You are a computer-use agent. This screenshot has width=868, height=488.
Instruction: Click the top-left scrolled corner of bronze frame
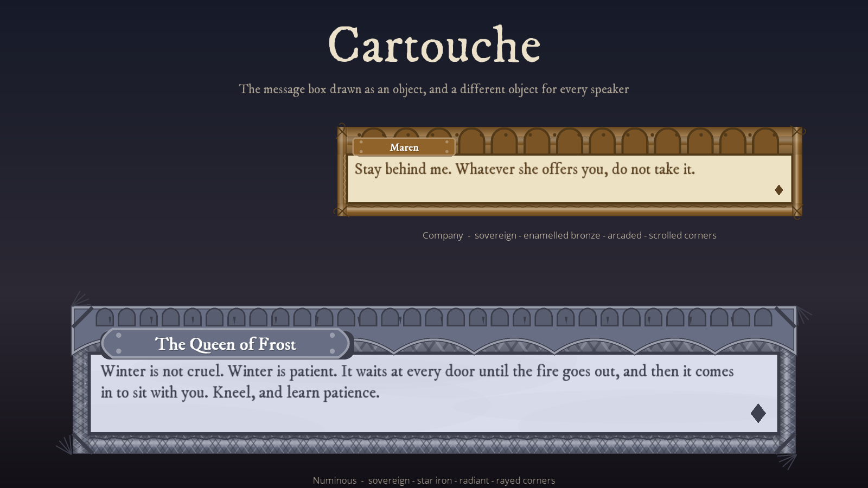[x=342, y=131]
